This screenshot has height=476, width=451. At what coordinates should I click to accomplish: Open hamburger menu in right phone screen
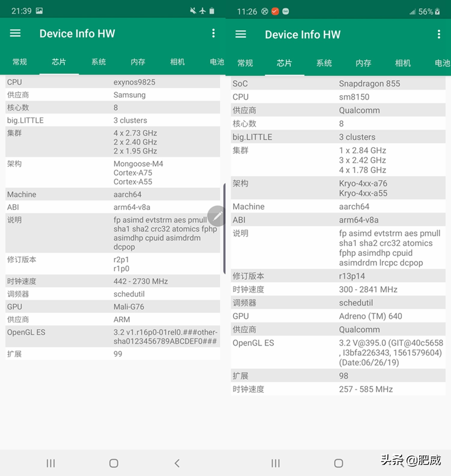point(241,34)
